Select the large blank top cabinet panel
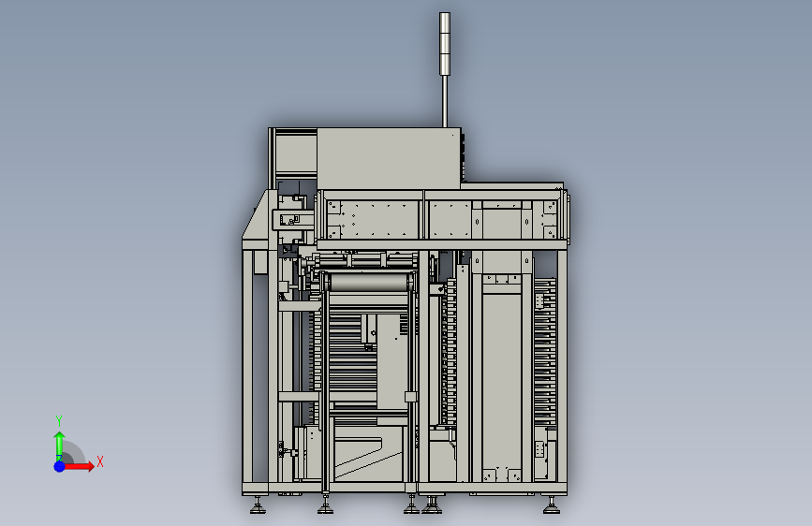Image resolution: width=812 pixels, height=526 pixels. pyautogui.click(x=389, y=158)
